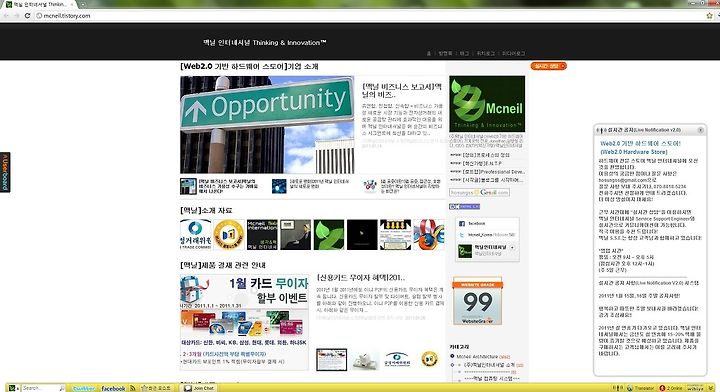Open the seated person photo gallery thumbnail

point(295,235)
